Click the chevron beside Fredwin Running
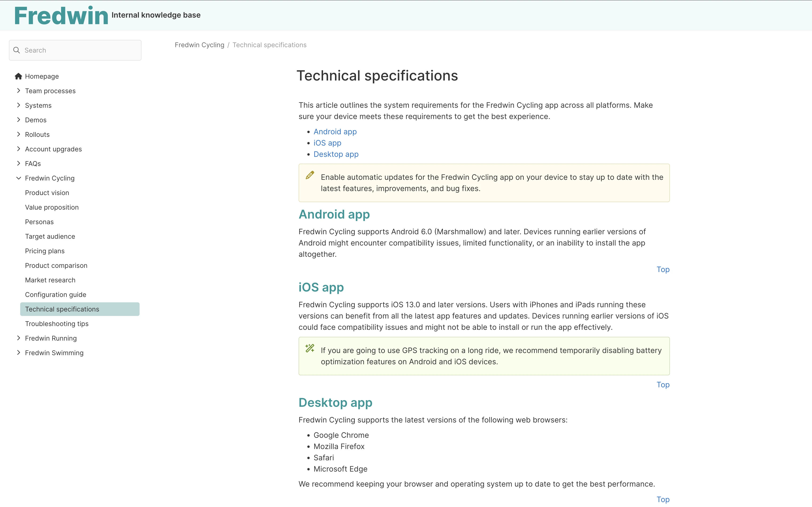812x507 pixels. pos(19,338)
